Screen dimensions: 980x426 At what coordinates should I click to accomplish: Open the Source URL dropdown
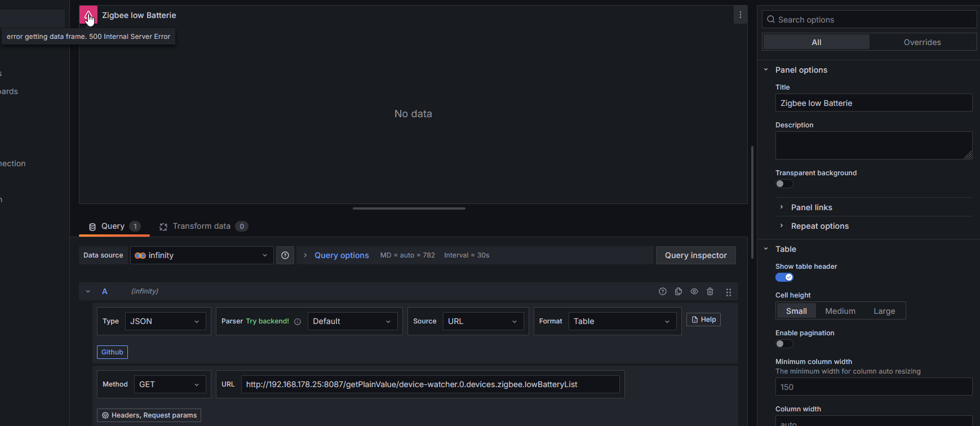point(483,321)
